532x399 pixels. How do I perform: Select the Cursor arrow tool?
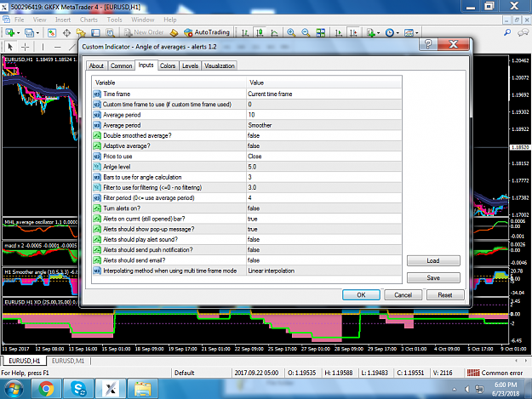[10, 47]
